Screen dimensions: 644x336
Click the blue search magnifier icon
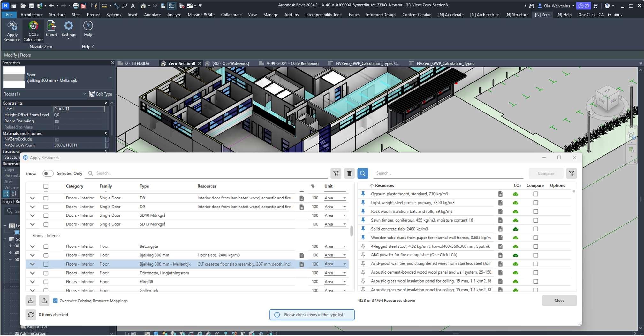tap(362, 173)
